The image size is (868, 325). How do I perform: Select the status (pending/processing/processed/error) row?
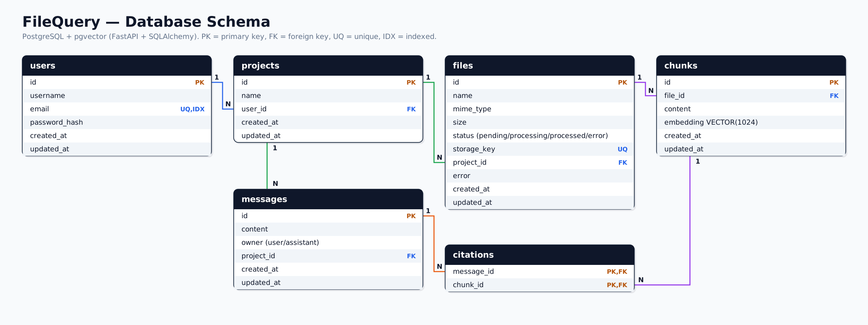pyautogui.click(x=540, y=136)
